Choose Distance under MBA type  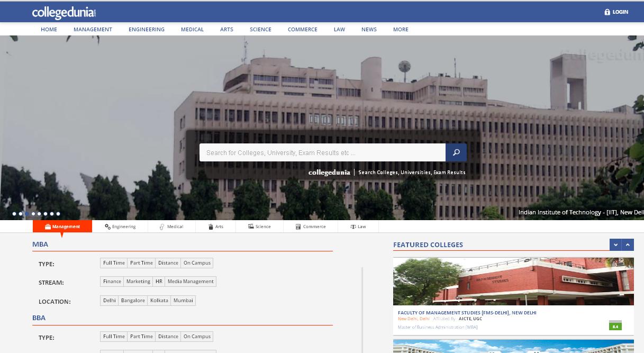[x=168, y=263]
